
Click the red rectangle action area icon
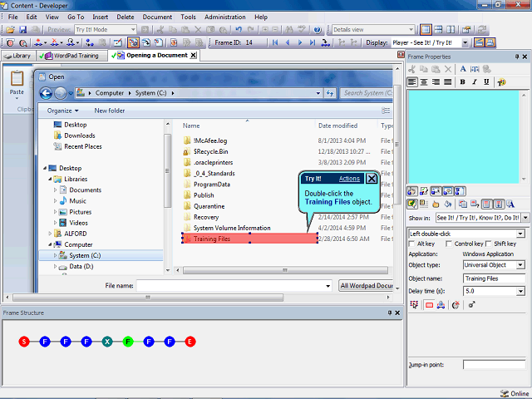click(x=429, y=305)
